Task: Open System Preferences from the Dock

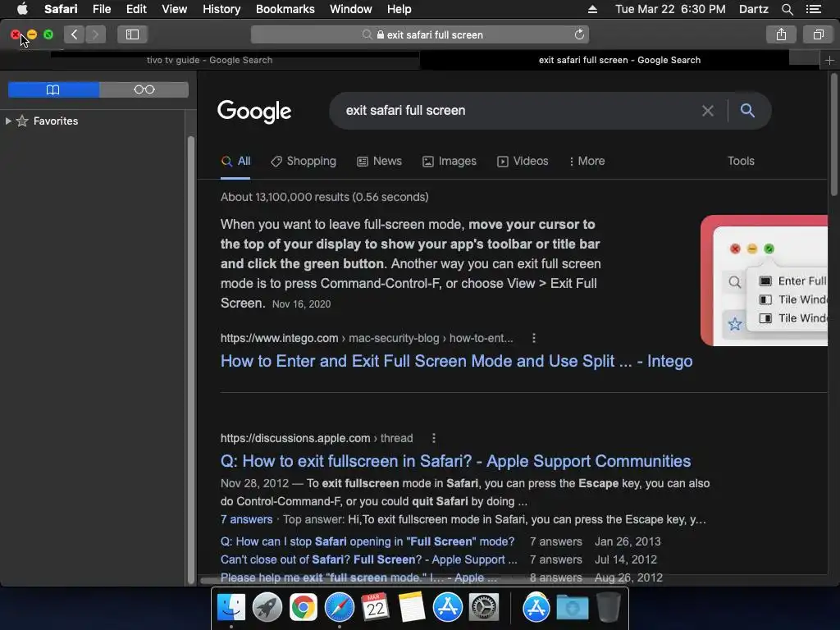Action: tap(484, 608)
